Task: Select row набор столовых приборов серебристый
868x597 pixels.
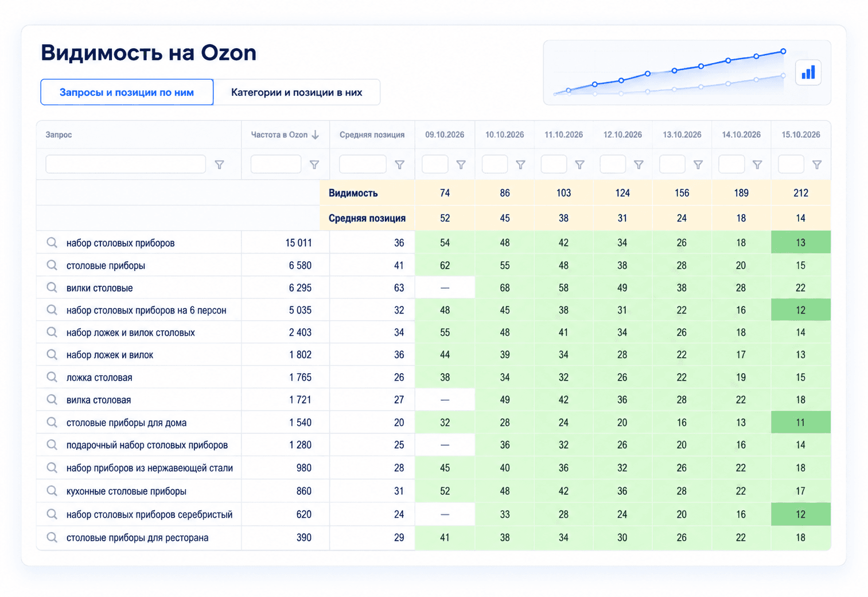Action: coord(433,514)
